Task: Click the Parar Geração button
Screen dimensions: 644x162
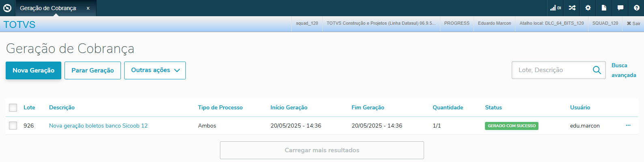Action: 93,70
